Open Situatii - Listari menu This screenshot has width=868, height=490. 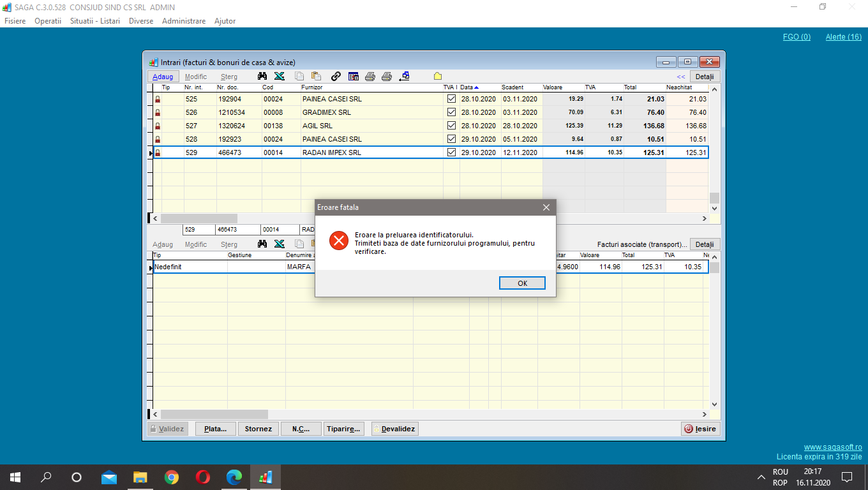[95, 21]
